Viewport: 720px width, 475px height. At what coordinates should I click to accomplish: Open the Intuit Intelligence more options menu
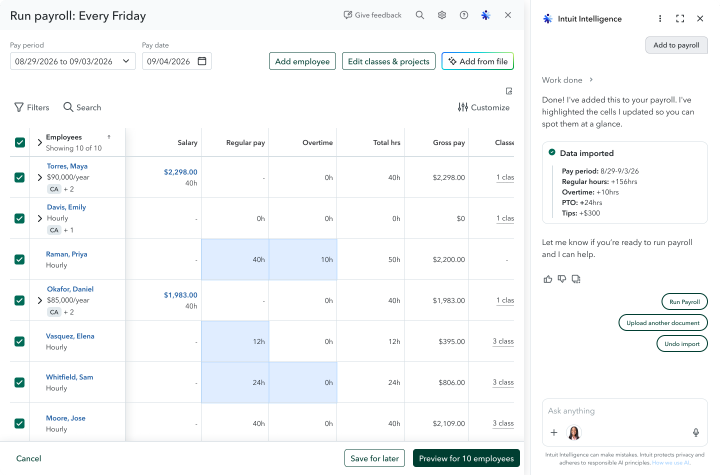[x=660, y=18]
